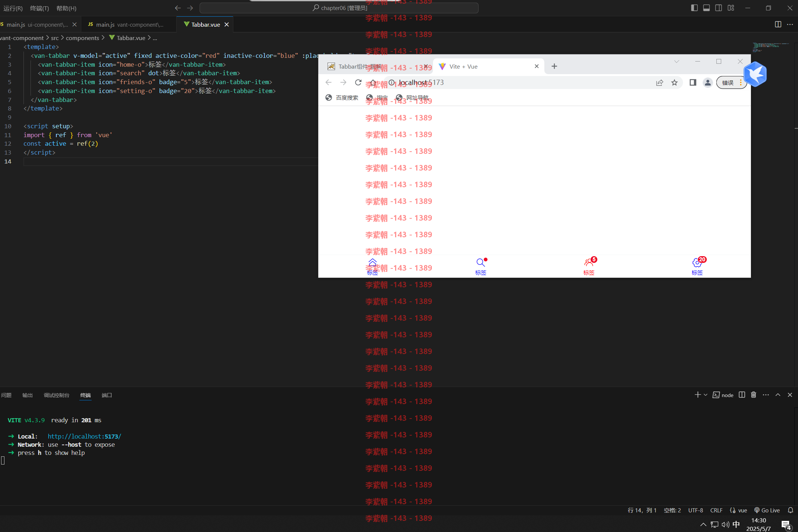
Task: Switch to Tabbar组件 browser tab
Action: [x=375, y=66]
